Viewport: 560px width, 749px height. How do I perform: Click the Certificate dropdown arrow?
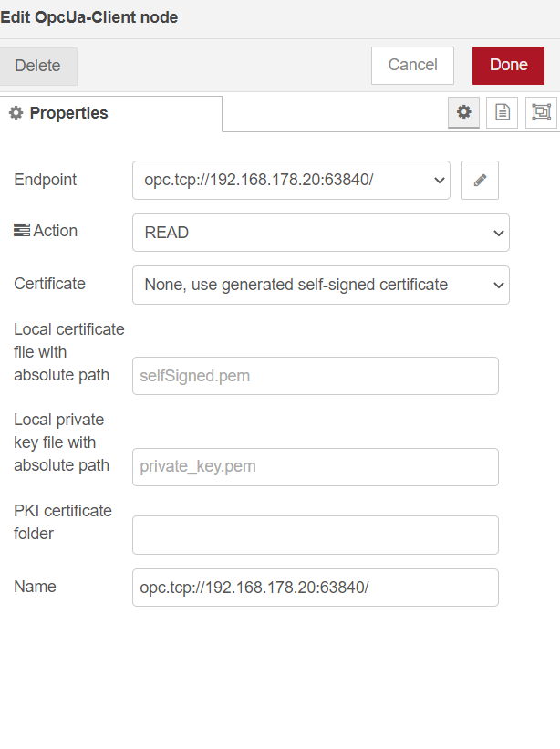499,285
